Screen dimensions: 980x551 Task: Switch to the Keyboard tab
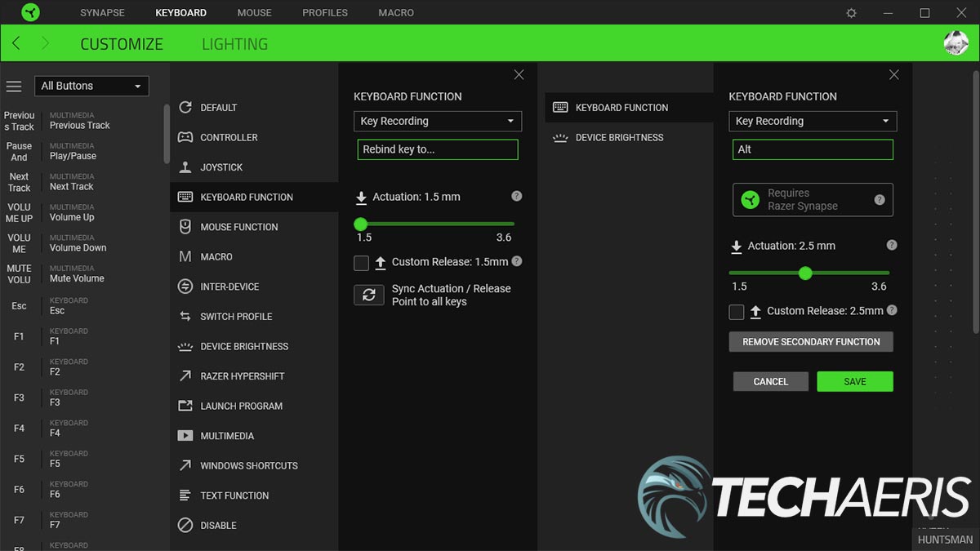pos(180,12)
